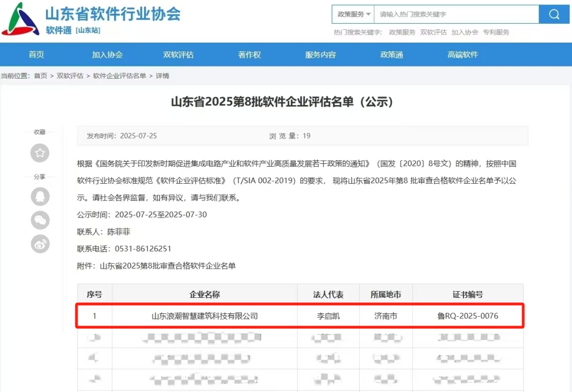Click the search keyword input field
Image resolution: width=572 pixels, height=392 pixels.
[x=456, y=14]
